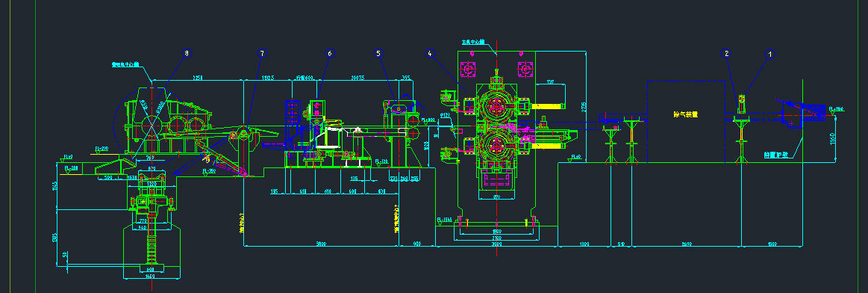
Task: Select the 2690 dimension text
Action: [687, 244]
